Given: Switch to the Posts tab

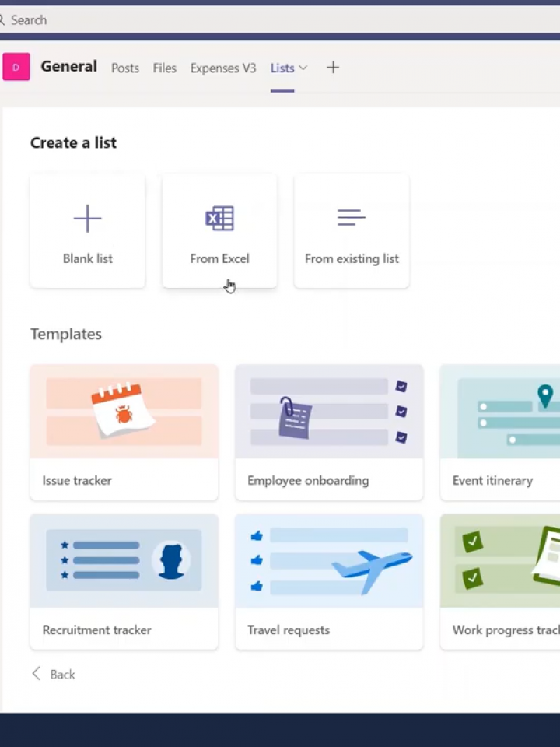Looking at the screenshot, I should (x=124, y=68).
